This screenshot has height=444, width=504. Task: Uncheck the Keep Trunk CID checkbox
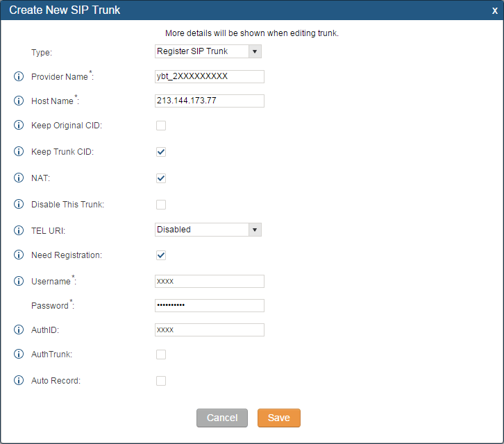click(x=161, y=152)
